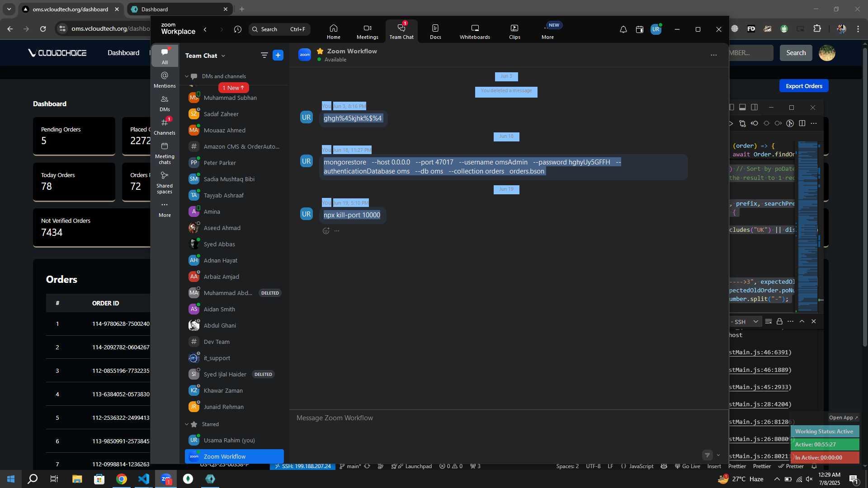Screen dimensions: 868x488
Task: Open Usama Rahim (you) chat
Action: tap(234, 440)
